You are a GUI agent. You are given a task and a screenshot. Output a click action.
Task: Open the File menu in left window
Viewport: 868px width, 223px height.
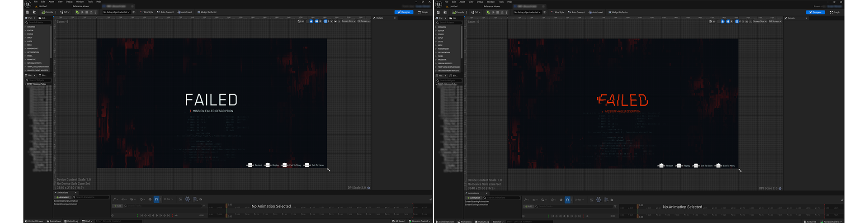pos(36,2)
